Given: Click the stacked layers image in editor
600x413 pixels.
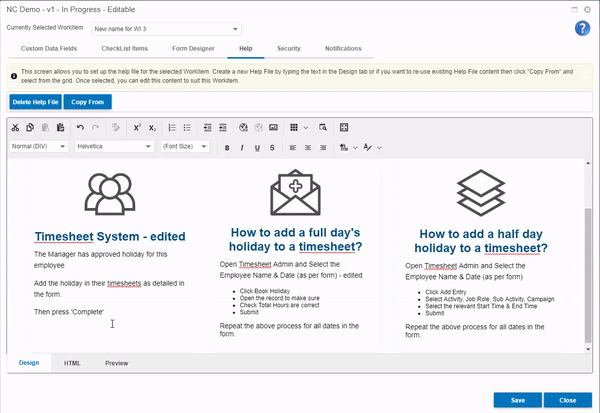Looking at the screenshot, I should click(x=481, y=193).
